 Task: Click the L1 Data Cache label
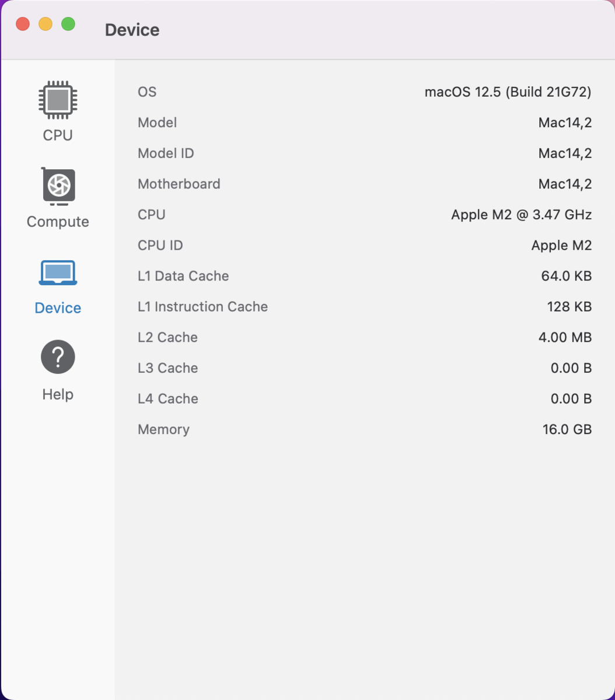[x=183, y=276]
